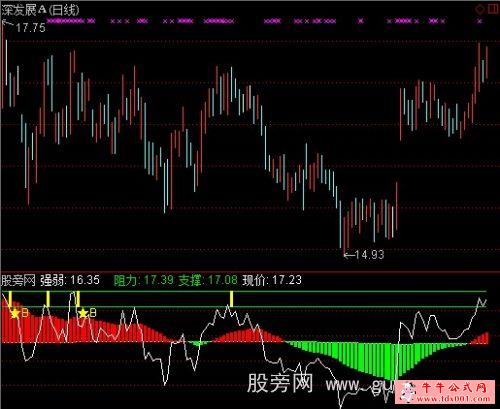Select the first yellow star buy marker
This screenshot has width=500, height=409.
[x=15, y=313]
